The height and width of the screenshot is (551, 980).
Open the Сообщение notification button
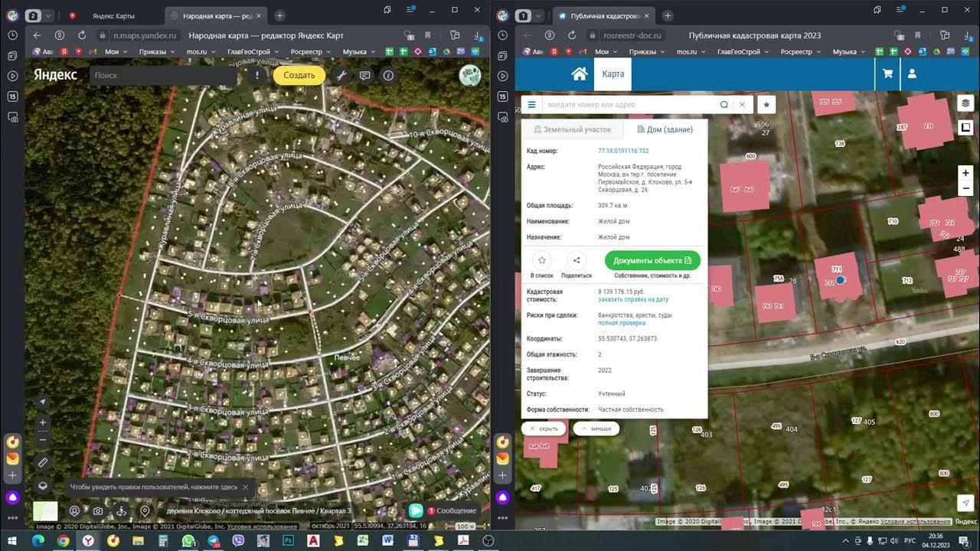[x=443, y=510]
